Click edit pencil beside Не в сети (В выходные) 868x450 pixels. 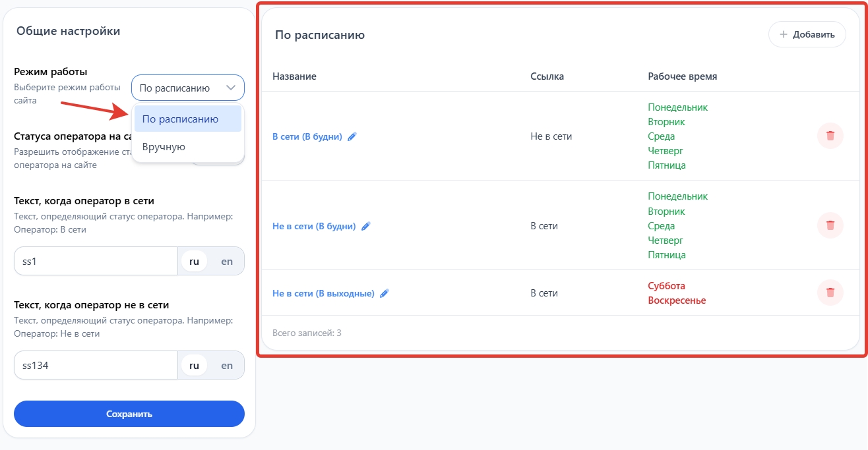pyautogui.click(x=385, y=293)
